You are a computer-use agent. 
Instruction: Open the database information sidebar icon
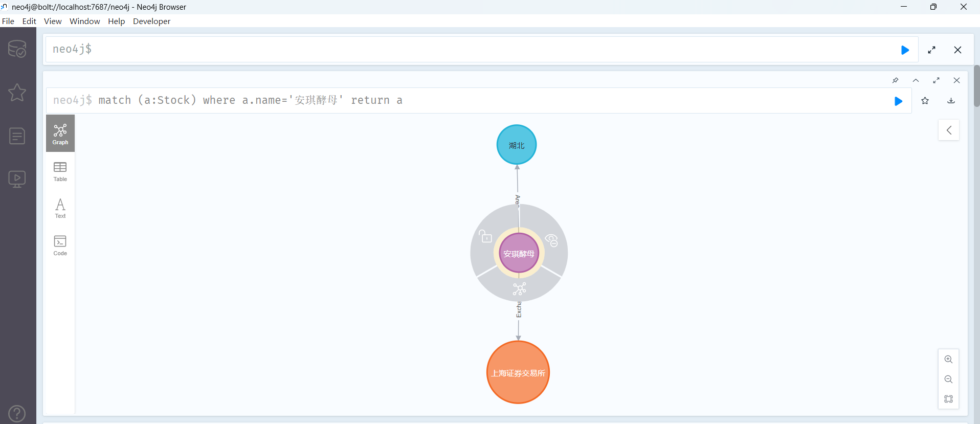[17, 49]
